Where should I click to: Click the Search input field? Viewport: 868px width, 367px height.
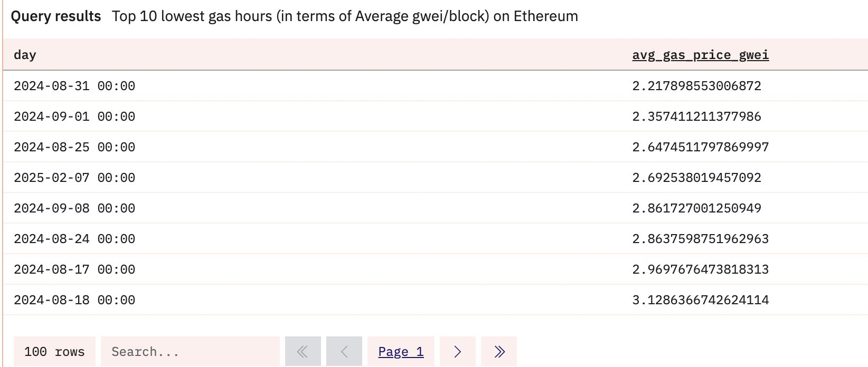pos(190,352)
